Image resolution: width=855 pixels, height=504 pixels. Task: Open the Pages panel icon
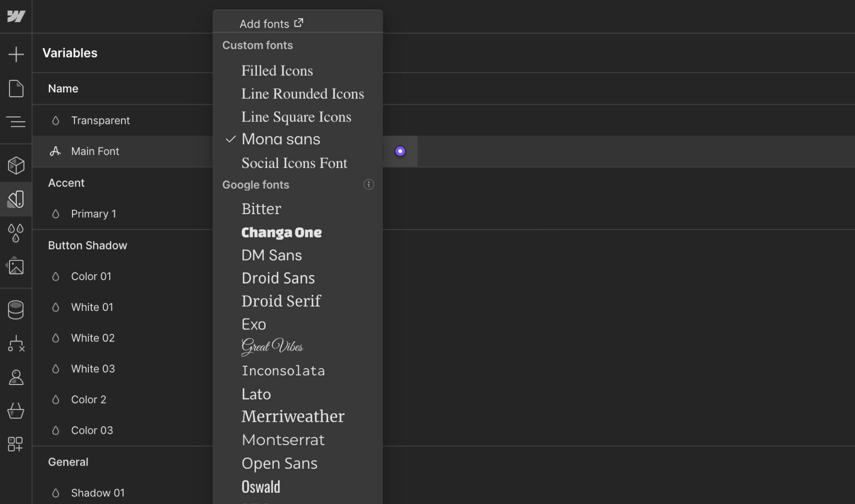coord(16,88)
